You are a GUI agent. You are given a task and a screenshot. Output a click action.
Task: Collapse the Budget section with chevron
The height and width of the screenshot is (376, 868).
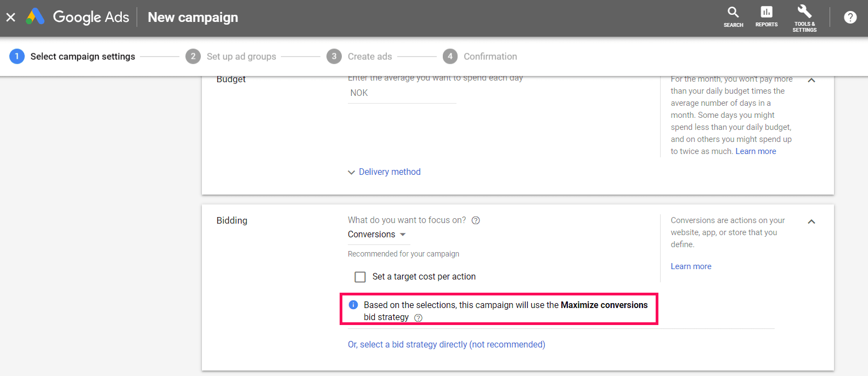811,81
